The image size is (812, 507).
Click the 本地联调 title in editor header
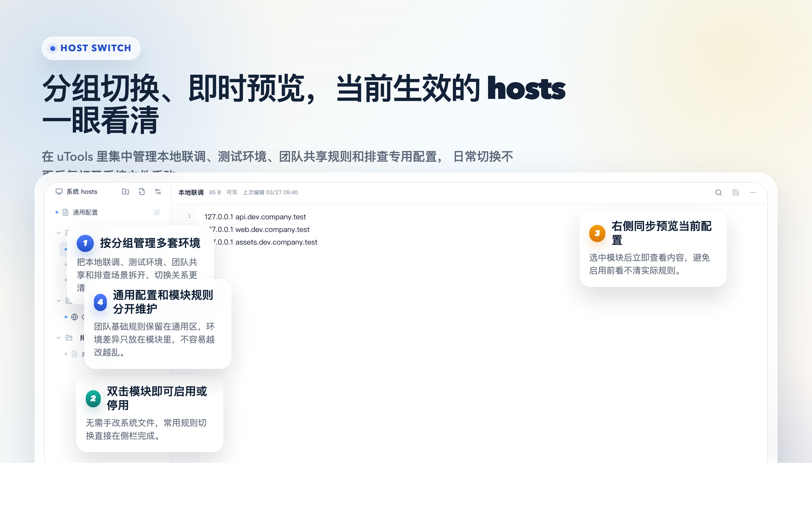pos(191,192)
